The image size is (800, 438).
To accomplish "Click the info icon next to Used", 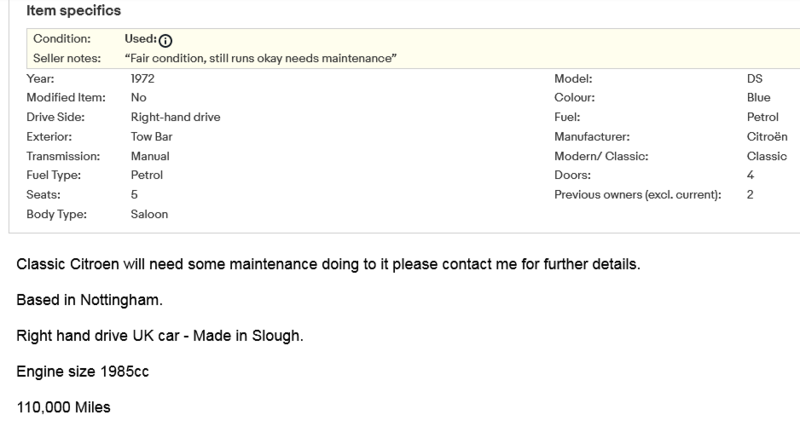I will pos(166,40).
